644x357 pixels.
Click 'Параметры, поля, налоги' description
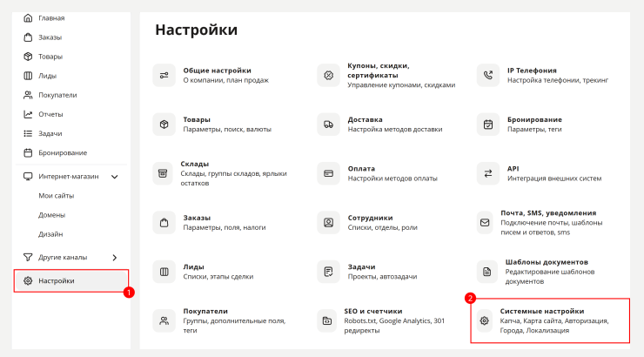coord(225,227)
